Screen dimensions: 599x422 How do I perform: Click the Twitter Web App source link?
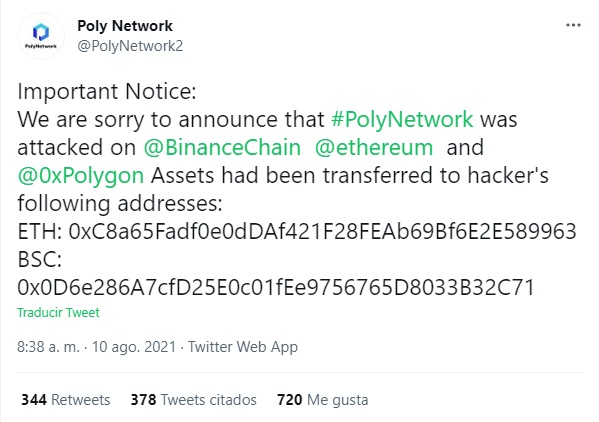pyautogui.click(x=243, y=347)
